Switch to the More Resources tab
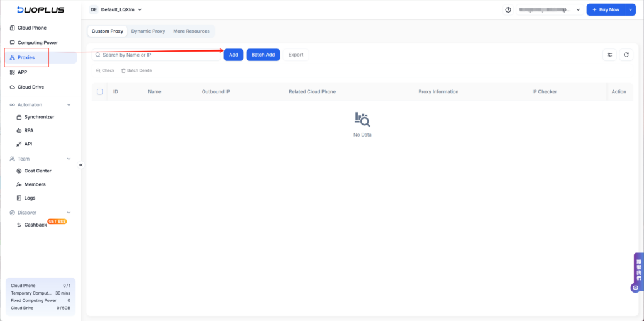Viewport: 644px width, 321px height. click(x=191, y=31)
